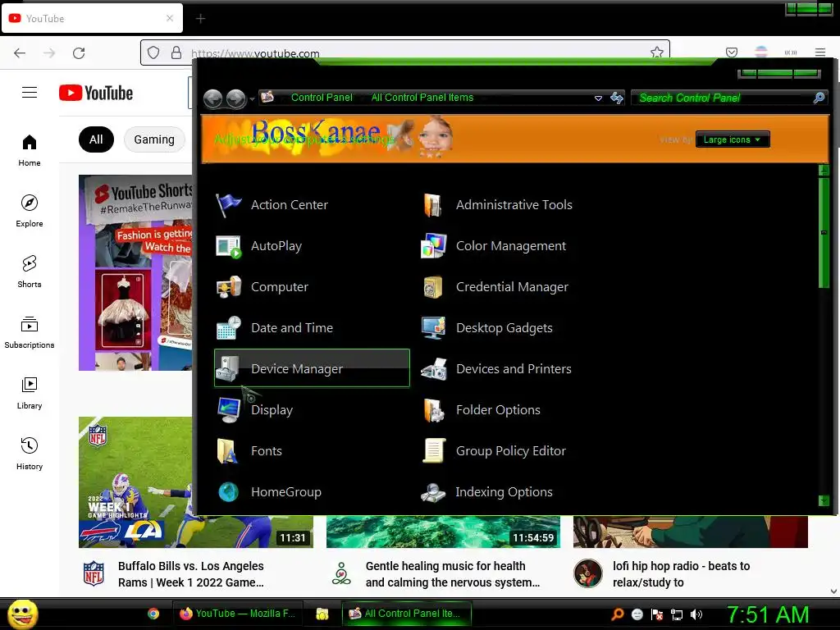The image size is (840, 630).
Task: Open Action Center flag icon
Action: (x=228, y=205)
